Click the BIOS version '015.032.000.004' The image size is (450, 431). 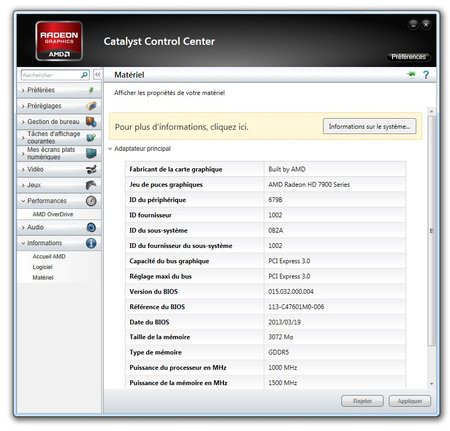[291, 292]
